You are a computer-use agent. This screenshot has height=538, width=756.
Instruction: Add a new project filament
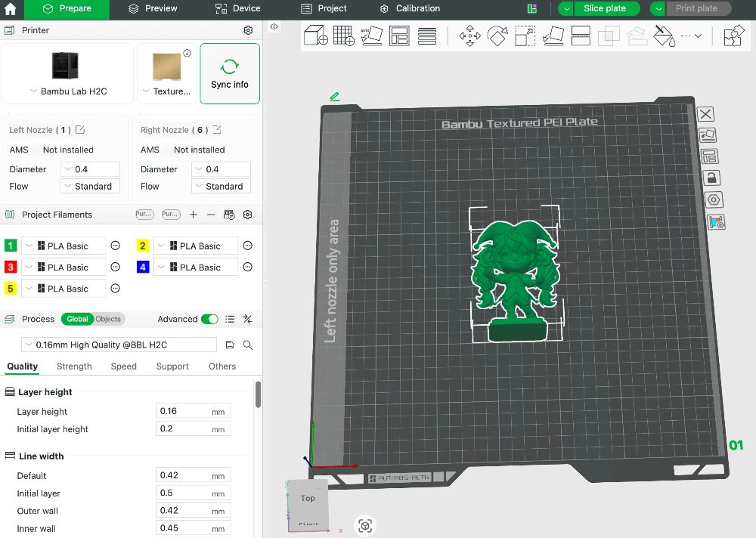pos(193,215)
